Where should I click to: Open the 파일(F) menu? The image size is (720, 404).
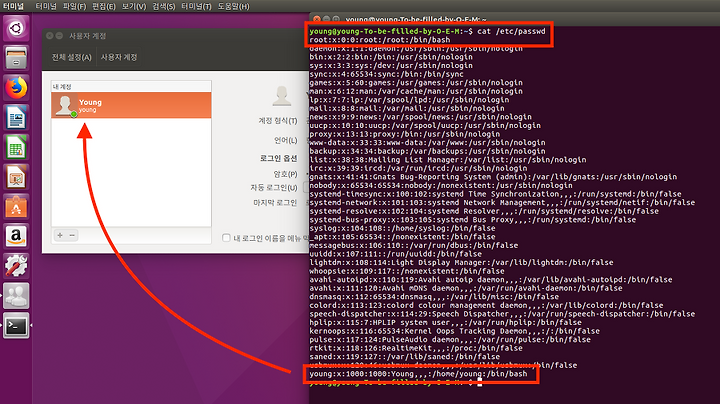[74, 6]
